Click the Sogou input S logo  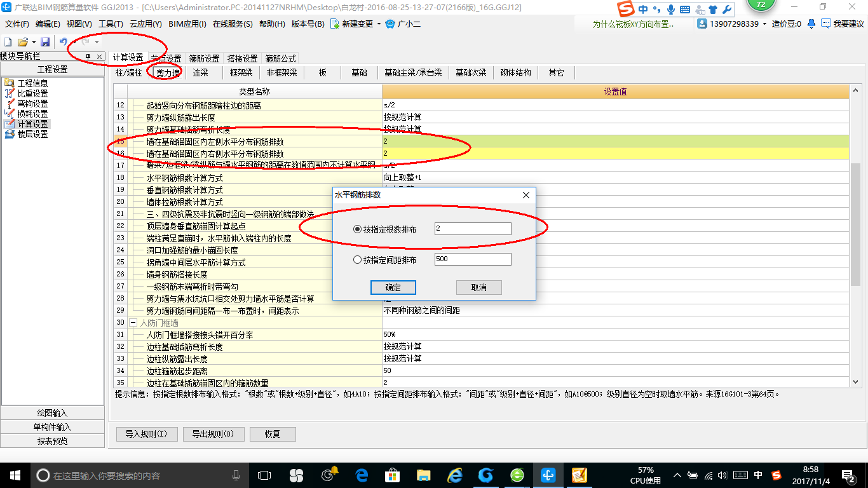(x=627, y=10)
